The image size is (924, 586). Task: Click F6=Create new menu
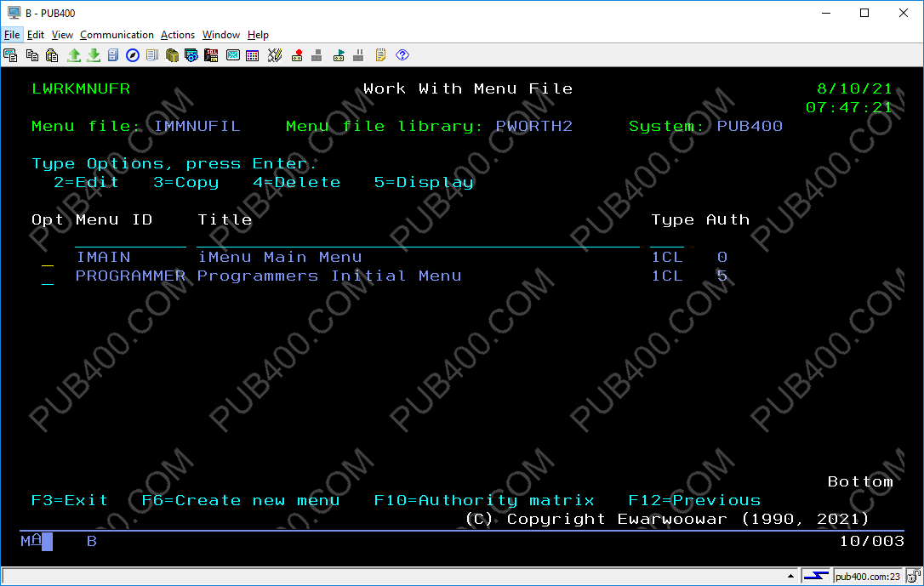pyautogui.click(x=241, y=501)
